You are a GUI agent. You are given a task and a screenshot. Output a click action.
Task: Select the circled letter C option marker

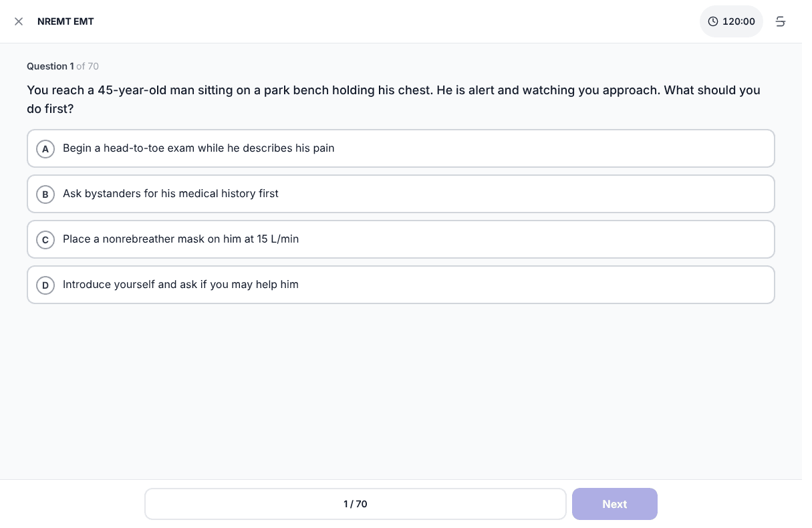click(x=45, y=240)
